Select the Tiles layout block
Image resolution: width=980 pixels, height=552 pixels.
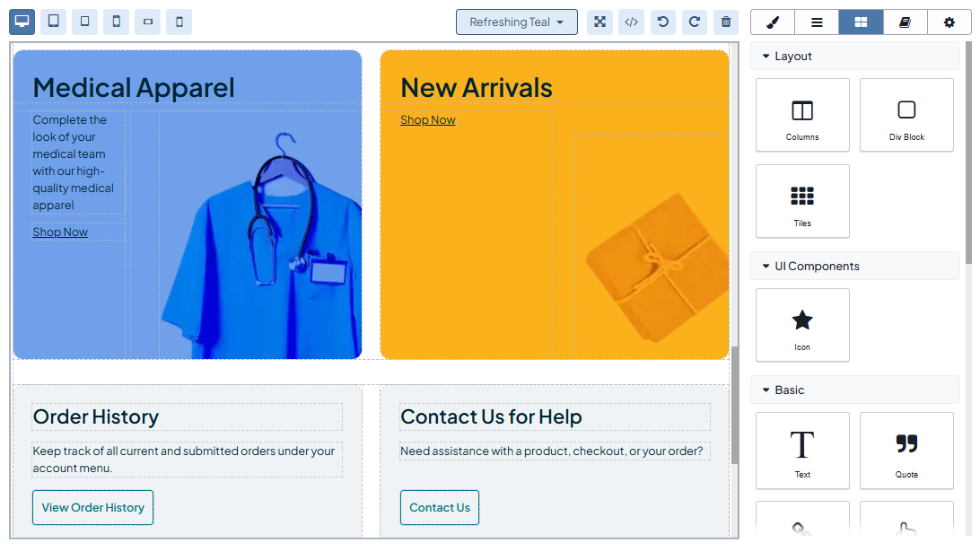point(802,201)
